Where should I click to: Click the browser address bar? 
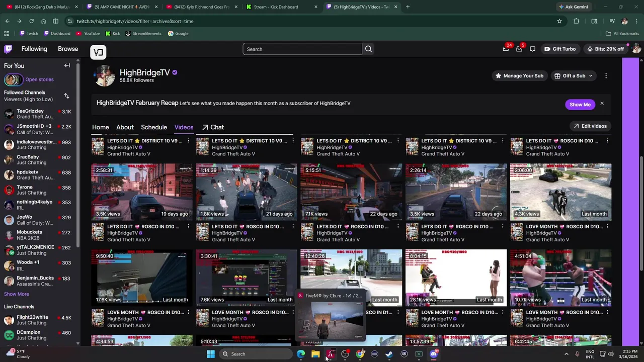click(x=312, y=21)
